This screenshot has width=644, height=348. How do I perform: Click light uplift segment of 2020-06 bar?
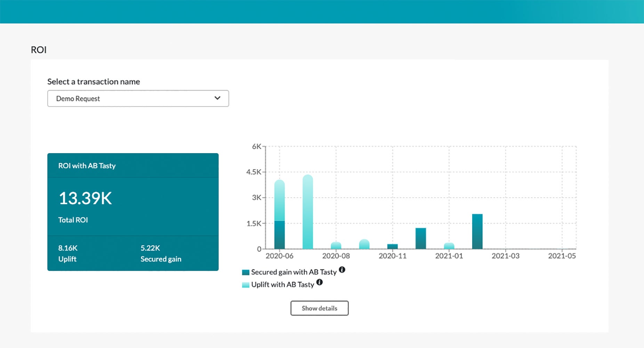(x=279, y=200)
